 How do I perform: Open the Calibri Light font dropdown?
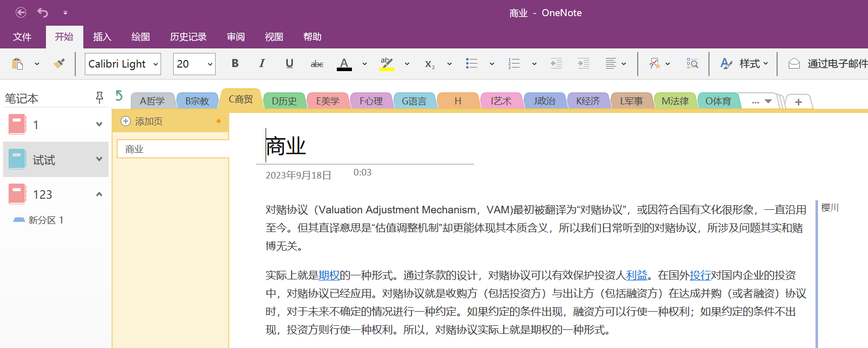pos(156,64)
